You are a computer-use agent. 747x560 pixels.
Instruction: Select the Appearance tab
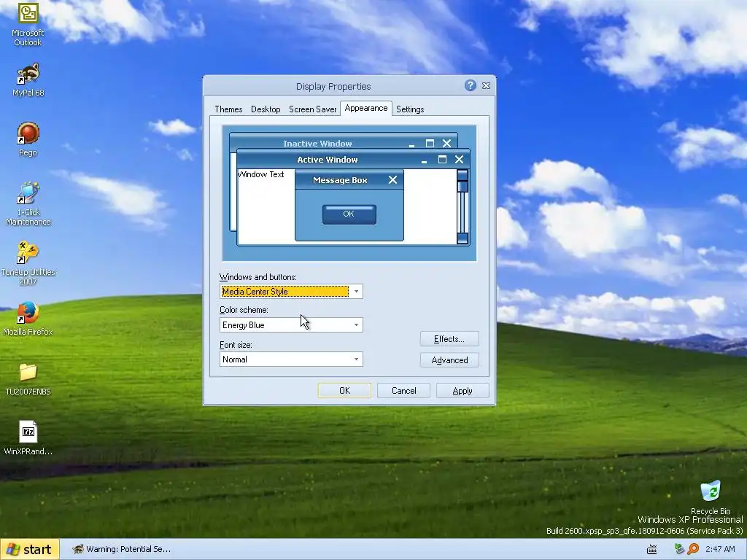pos(366,108)
